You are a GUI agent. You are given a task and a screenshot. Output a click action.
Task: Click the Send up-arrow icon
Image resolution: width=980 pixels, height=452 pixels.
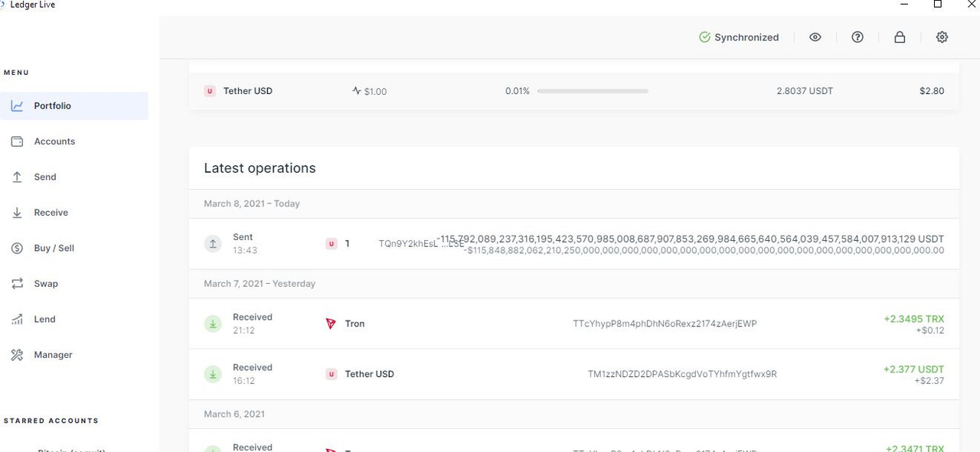[17, 177]
